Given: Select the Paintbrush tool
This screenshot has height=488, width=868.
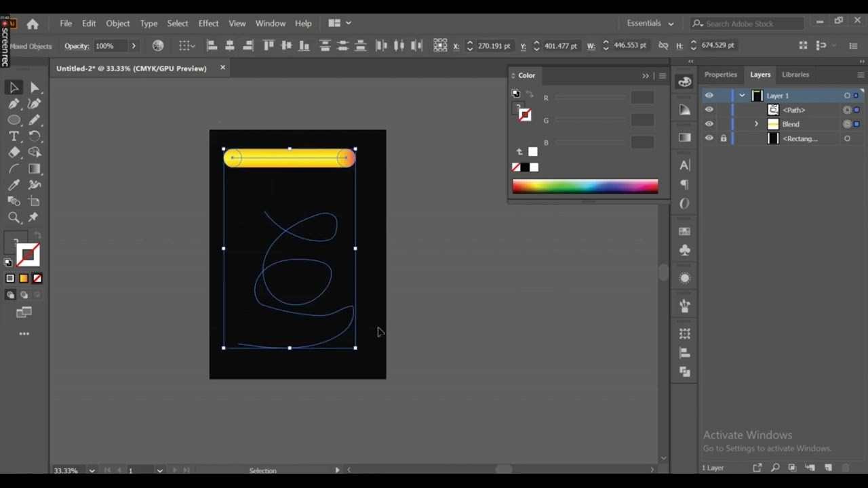Looking at the screenshot, I should click(35, 120).
